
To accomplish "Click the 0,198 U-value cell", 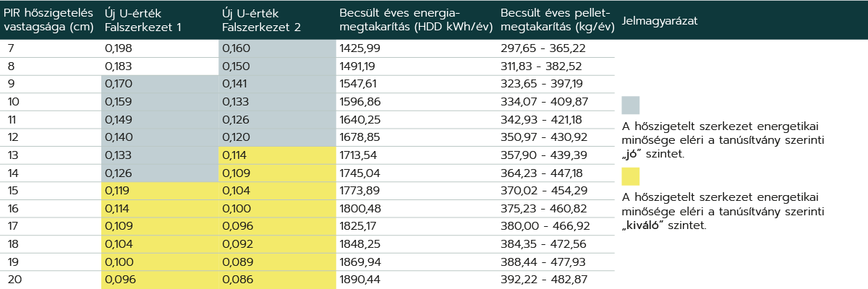I will [x=119, y=48].
